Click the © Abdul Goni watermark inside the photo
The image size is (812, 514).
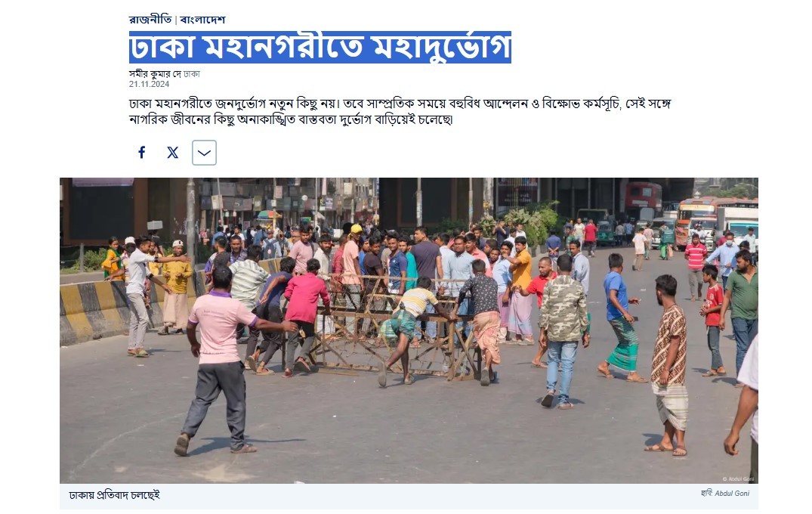click(738, 478)
